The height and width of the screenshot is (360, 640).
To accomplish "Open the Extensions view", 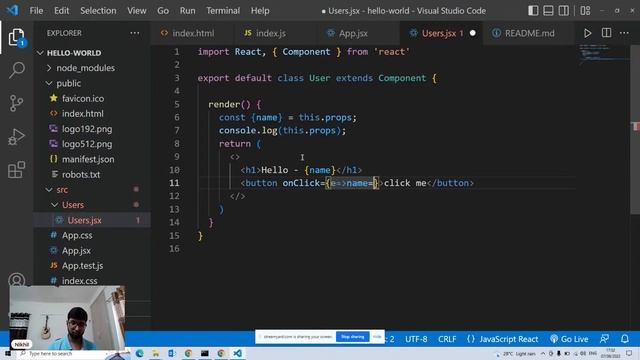I will [16, 170].
